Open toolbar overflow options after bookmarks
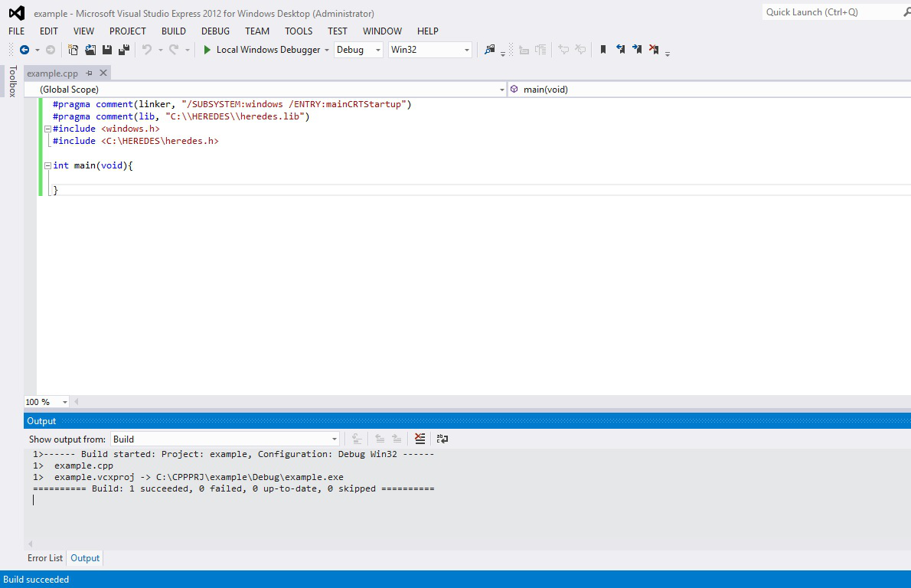 coord(668,54)
